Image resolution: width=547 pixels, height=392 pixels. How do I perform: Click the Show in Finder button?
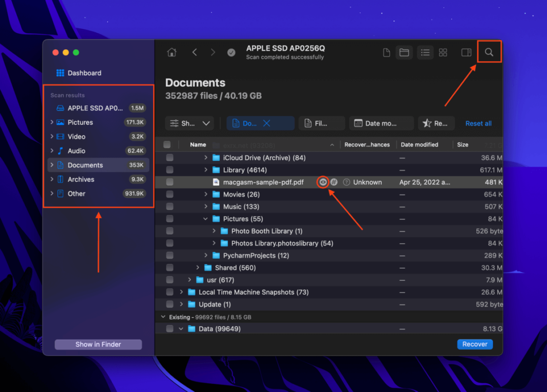coord(98,344)
